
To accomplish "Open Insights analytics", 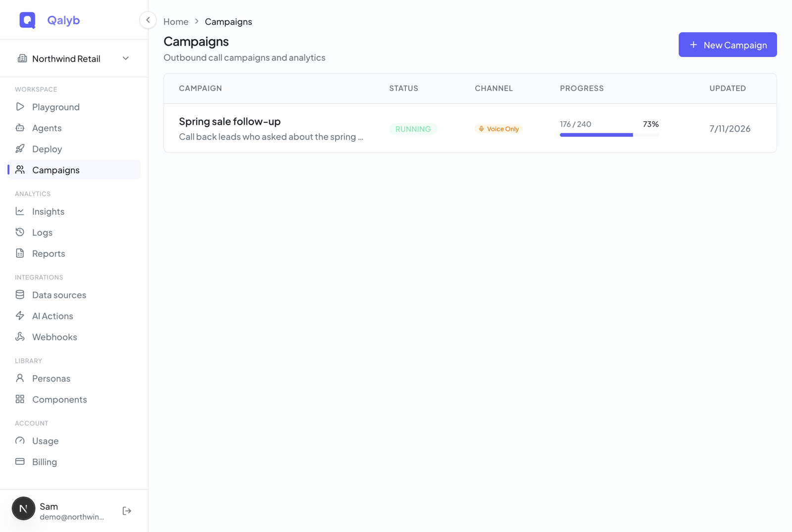I will click(x=74, y=211).
